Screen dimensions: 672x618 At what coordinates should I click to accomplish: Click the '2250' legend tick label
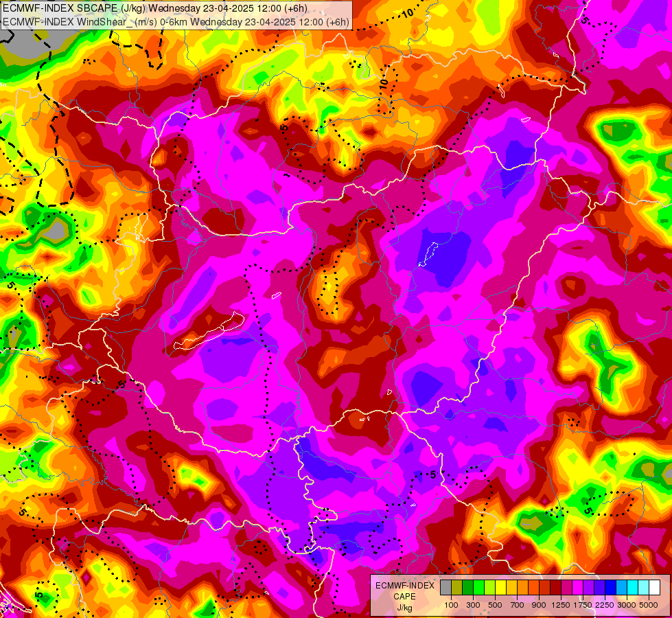coord(605,605)
